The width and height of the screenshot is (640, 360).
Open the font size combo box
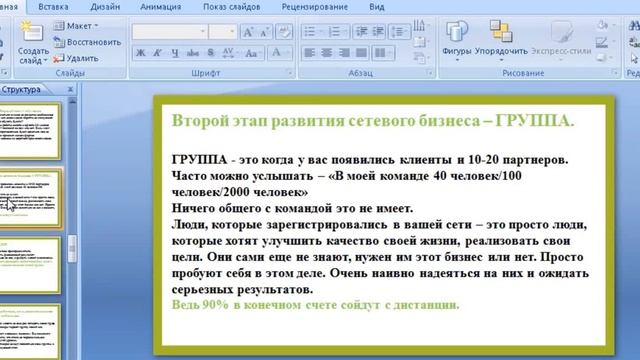point(223,31)
